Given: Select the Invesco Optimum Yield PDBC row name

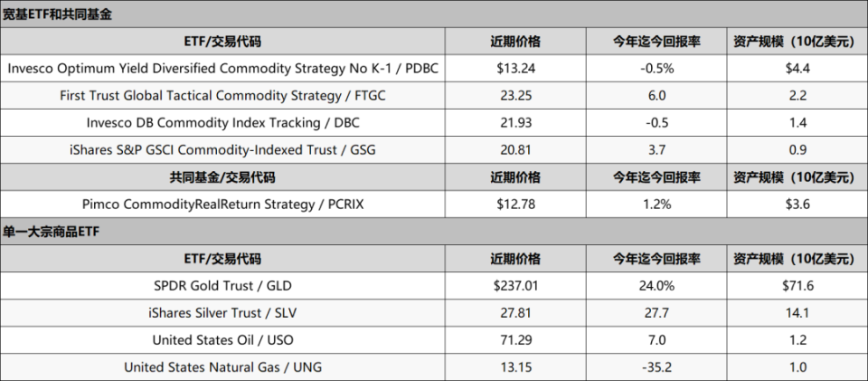Looking at the screenshot, I should coord(222,69).
